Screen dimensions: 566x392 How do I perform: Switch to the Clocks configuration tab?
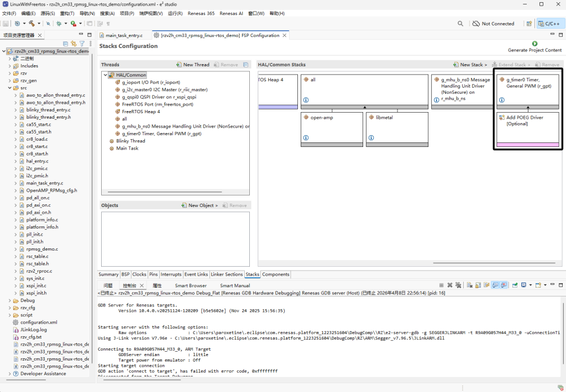[139, 274]
